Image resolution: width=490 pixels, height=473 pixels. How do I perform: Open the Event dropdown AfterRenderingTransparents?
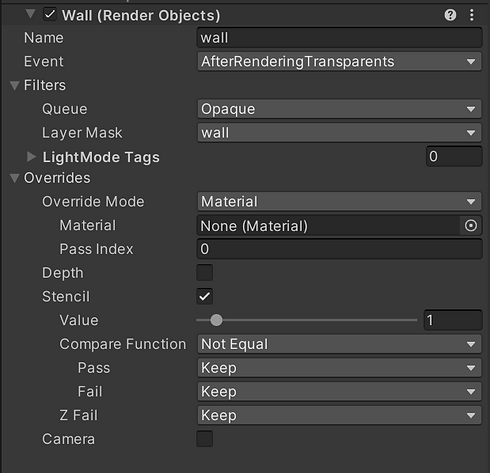339,61
